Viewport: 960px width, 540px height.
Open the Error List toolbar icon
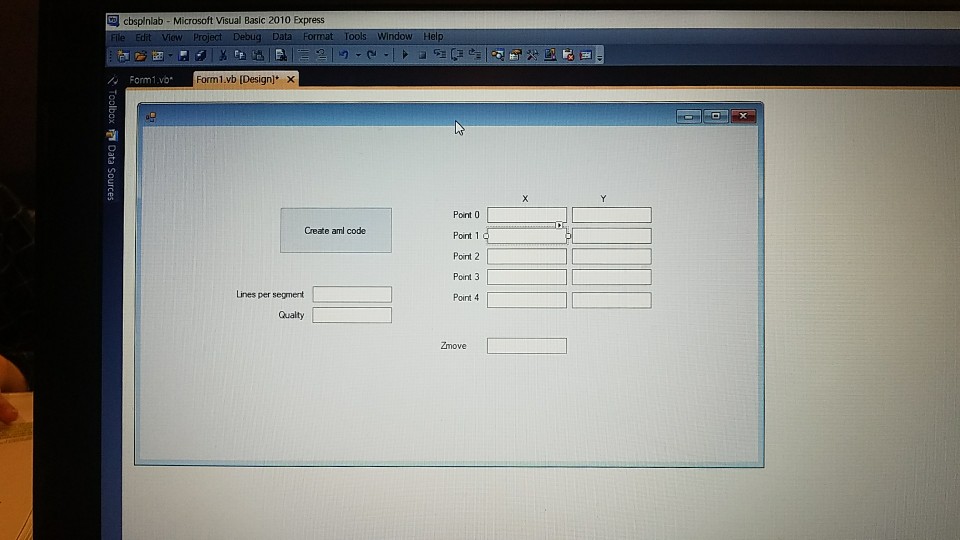pyautogui.click(x=568, y=55)
